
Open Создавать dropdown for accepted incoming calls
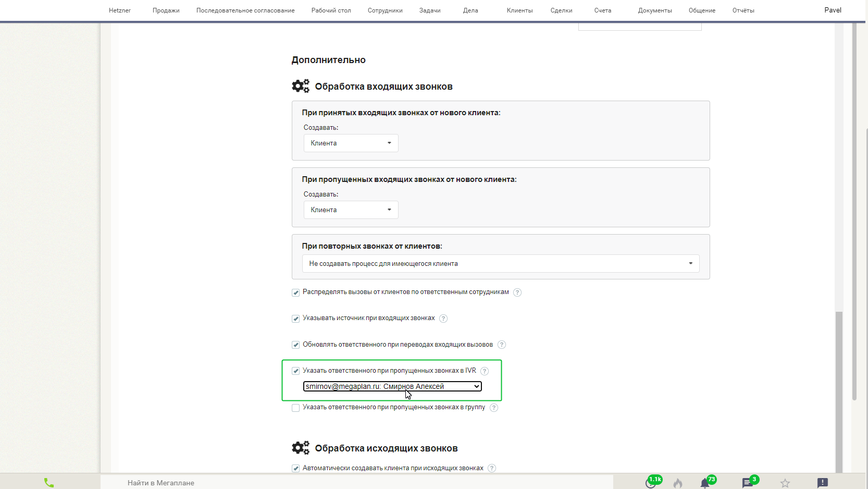pos(351,143)
